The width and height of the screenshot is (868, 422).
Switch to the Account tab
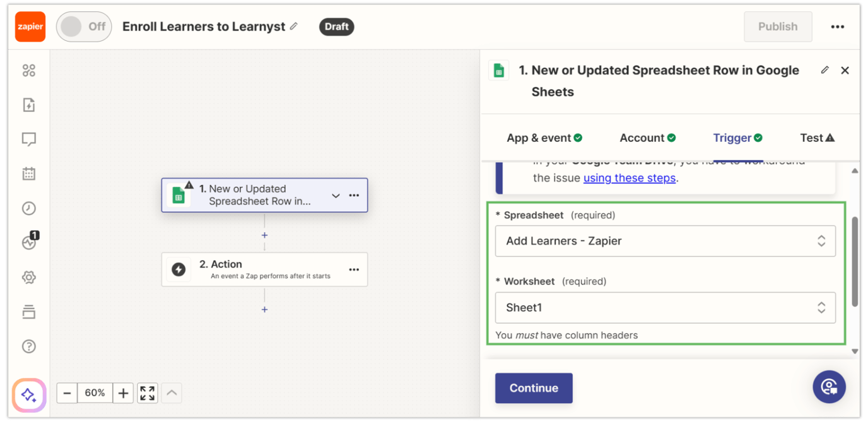tap(642, 138)
